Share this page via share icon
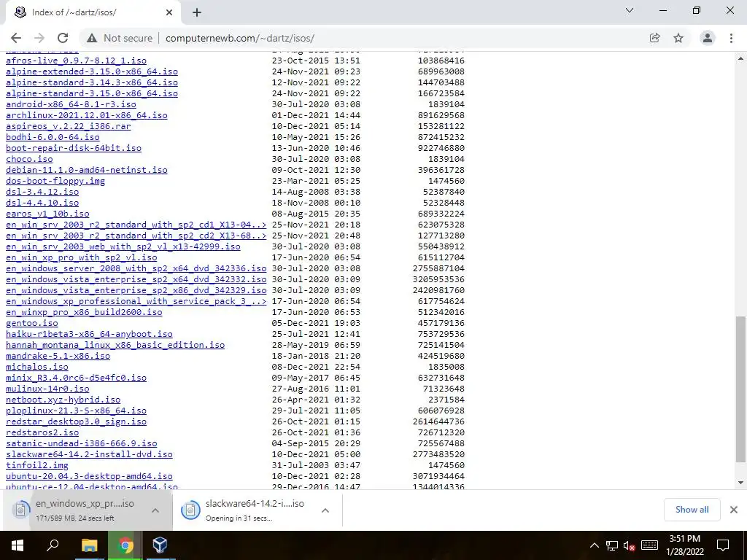 [654, 38]
